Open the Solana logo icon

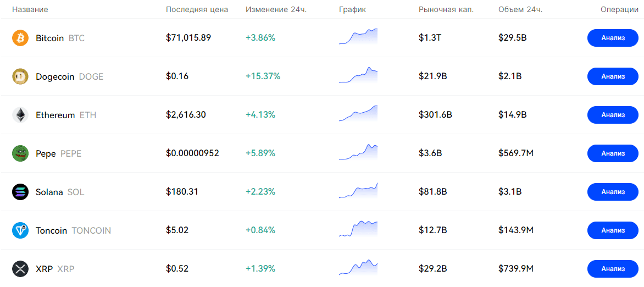[x=20, y=192]
